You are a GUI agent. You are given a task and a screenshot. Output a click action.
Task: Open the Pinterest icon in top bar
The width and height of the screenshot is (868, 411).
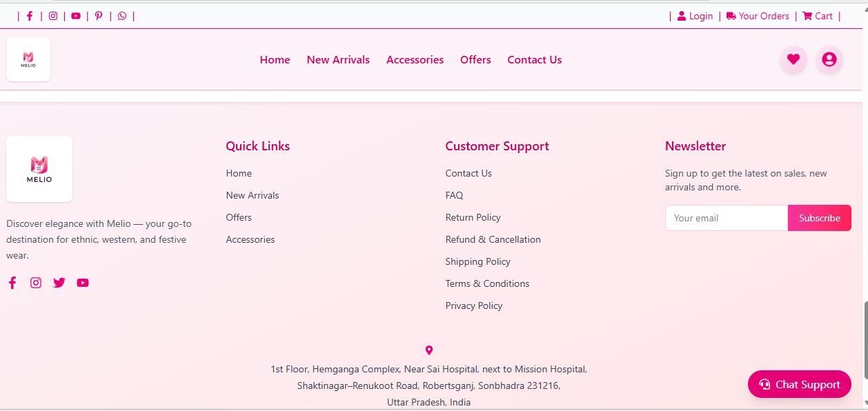coord(99,16)
